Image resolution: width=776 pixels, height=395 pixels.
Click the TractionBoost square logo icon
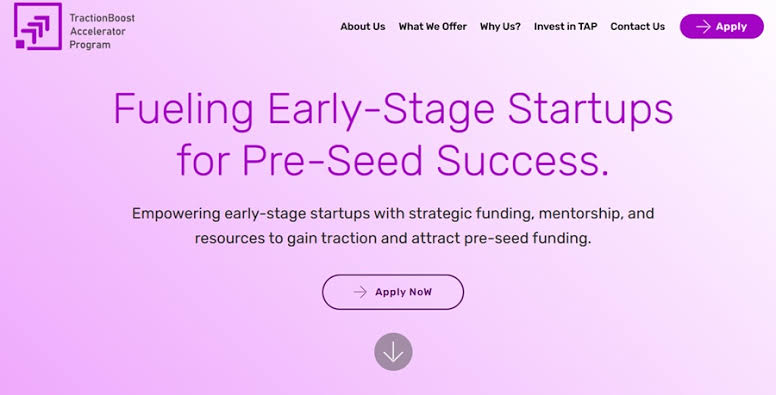pyautogui.click(x=38, y=26)
